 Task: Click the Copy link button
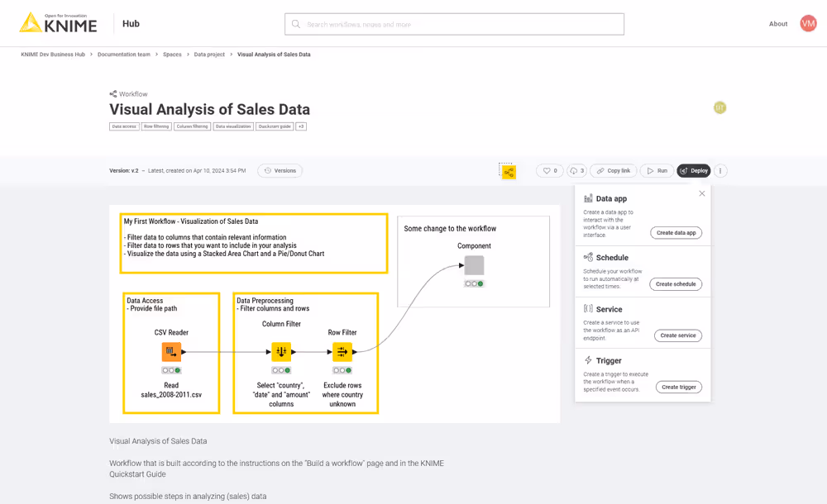[613, 170]
